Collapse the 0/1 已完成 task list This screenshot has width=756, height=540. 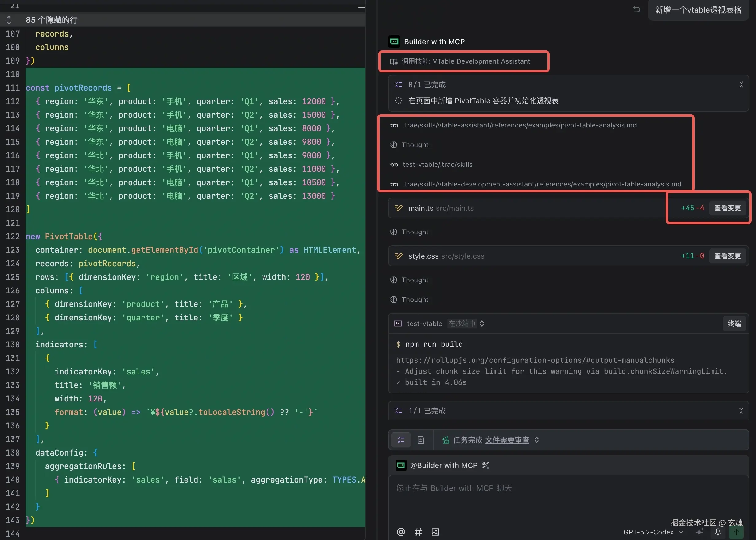pyautogui.click(x=741, y=84)
